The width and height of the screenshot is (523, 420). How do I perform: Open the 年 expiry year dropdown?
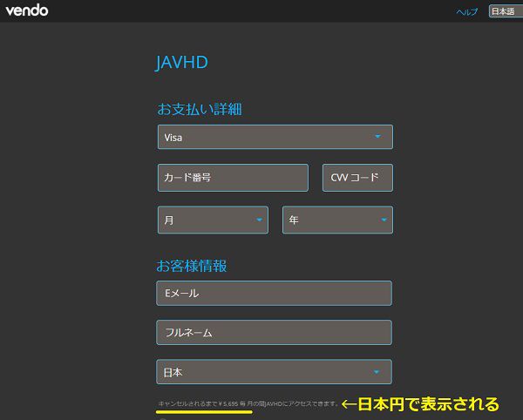[337, 220]
